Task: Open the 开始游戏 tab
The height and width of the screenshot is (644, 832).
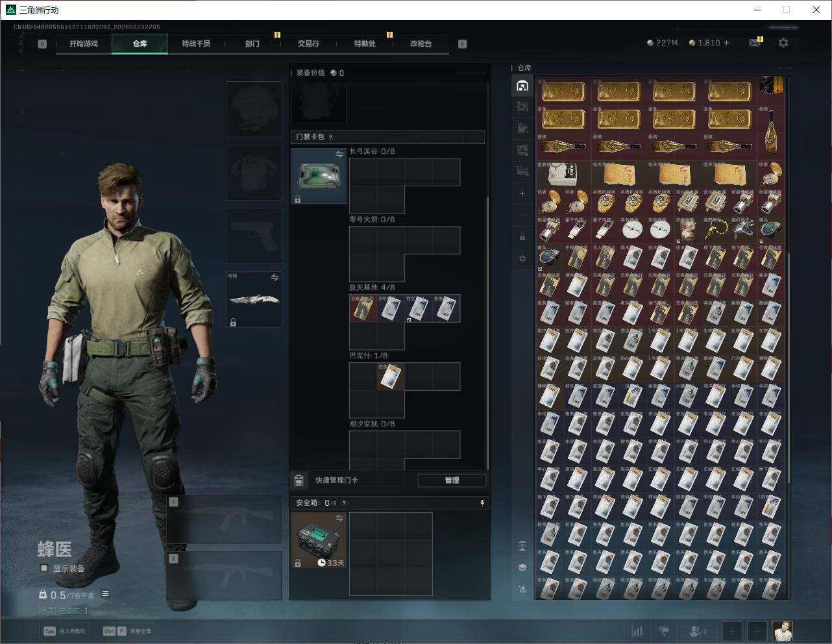Action: (84, 43)
